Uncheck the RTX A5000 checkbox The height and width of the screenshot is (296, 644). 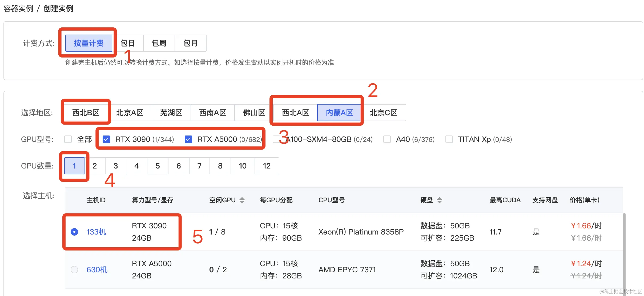[x=188, y=139]
